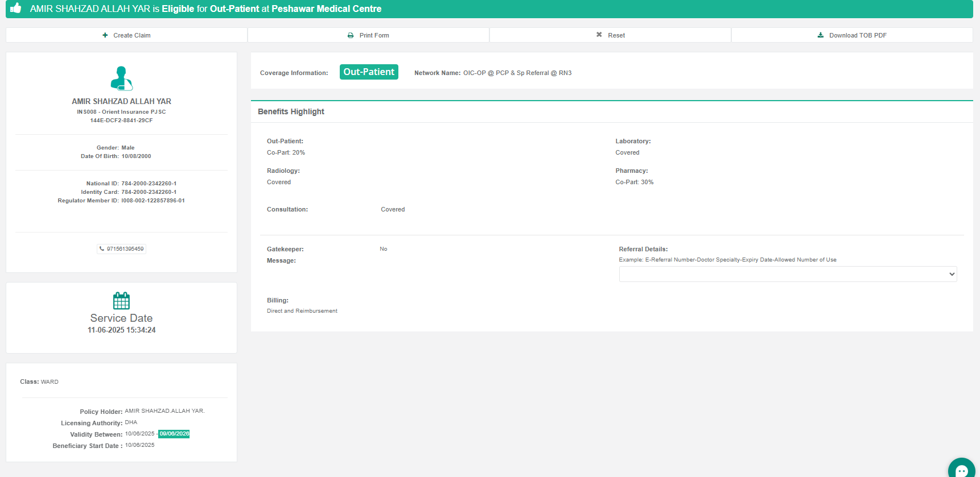
Task: Click the printer icon on Print Form
Action: pos(351,35)
